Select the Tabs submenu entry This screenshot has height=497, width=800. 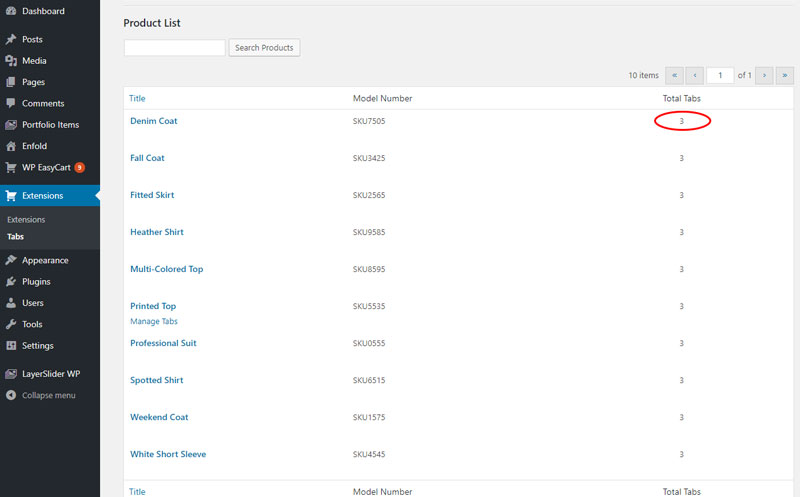click(15, 237)
